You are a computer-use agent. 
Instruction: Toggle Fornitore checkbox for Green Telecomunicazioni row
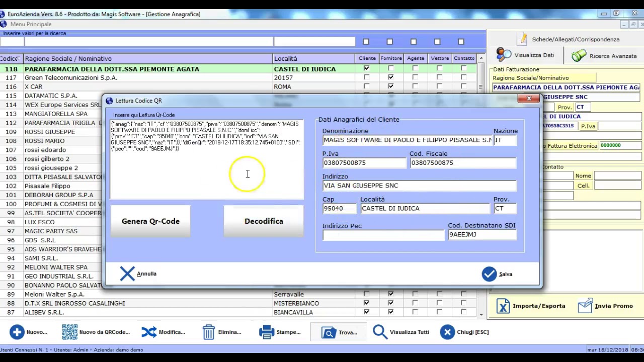click(x=390, y=77)
